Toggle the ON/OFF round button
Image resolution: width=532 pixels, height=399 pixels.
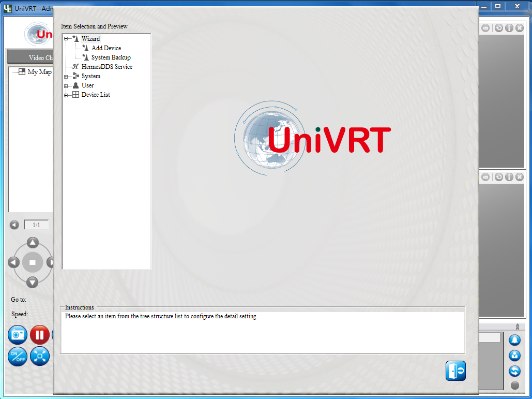[18, 357]
